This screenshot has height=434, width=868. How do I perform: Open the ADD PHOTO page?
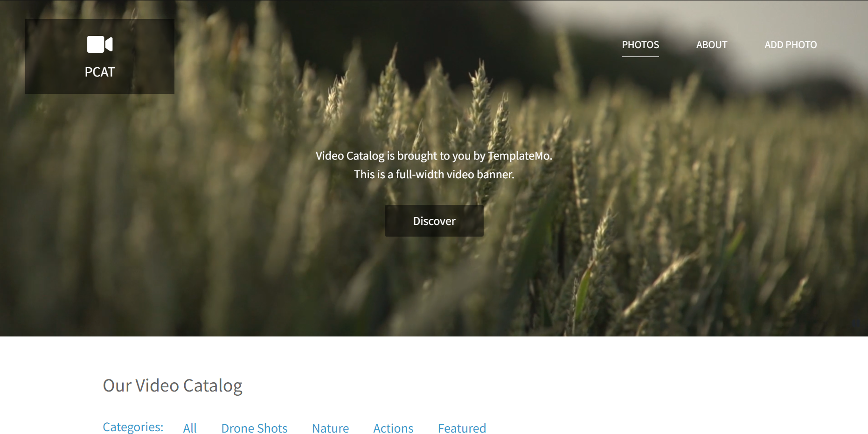tap(791, 45)
